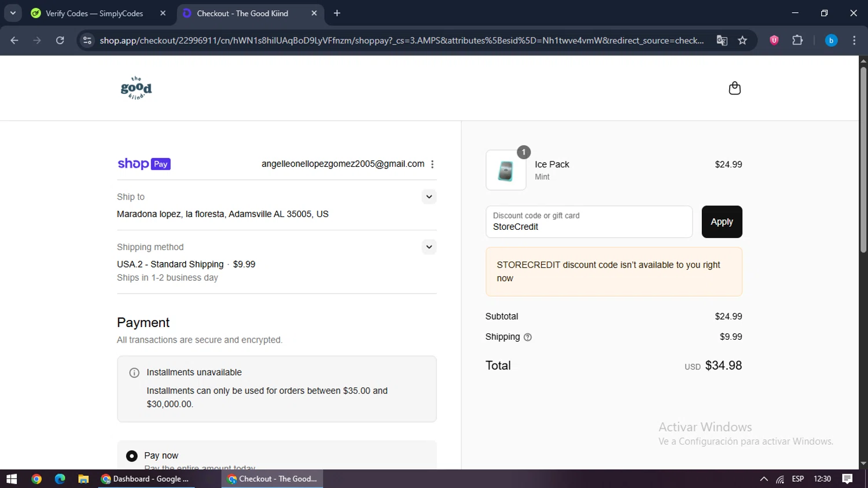Click the page vertical scrollbar
868x488 pixels.
click(x=863, y=160)
